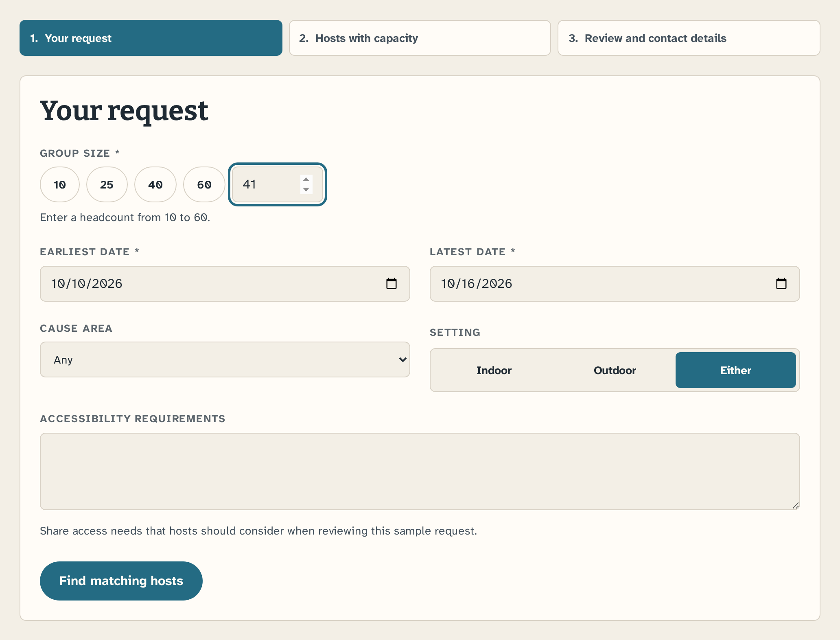This screenshot has height=640, width=840.
Task: Go to step 1 Your request
Action: click(x=151, y=38)
